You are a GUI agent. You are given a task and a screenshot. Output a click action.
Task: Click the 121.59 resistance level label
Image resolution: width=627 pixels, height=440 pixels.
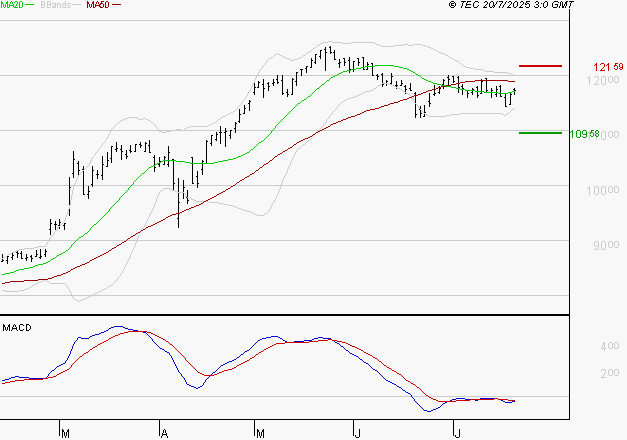[608, 67]
